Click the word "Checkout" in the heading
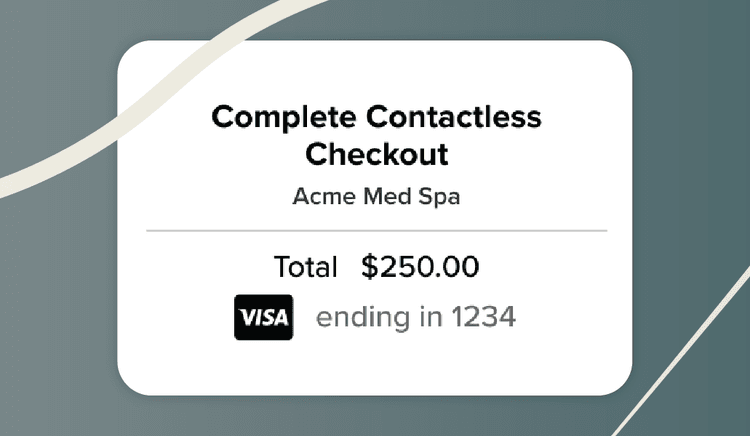Viewport: 750px width, 436px height. click(x=376, y=155)
